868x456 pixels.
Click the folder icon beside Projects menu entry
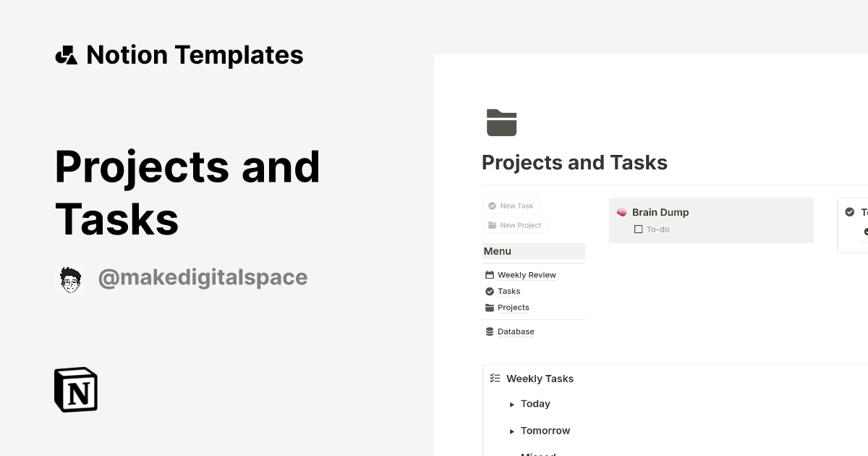490,307
